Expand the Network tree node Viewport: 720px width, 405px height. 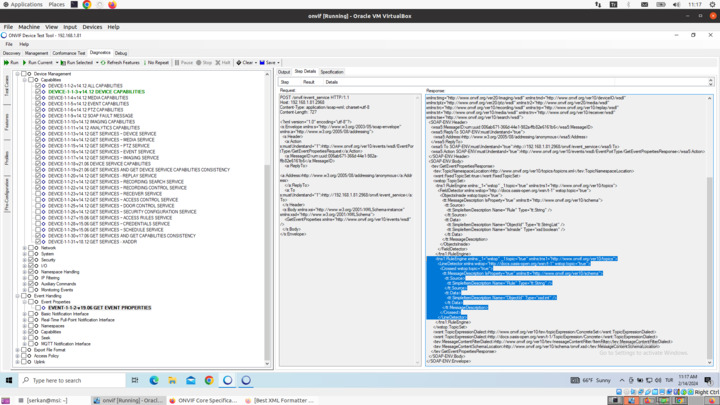tap(25, 248)
